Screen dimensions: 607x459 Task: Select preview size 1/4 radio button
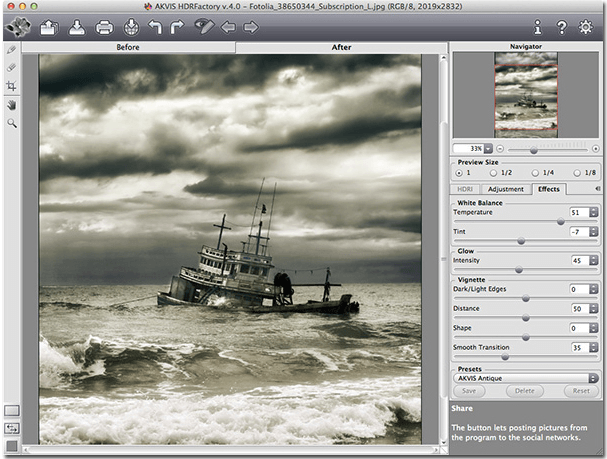coord(535,173)
